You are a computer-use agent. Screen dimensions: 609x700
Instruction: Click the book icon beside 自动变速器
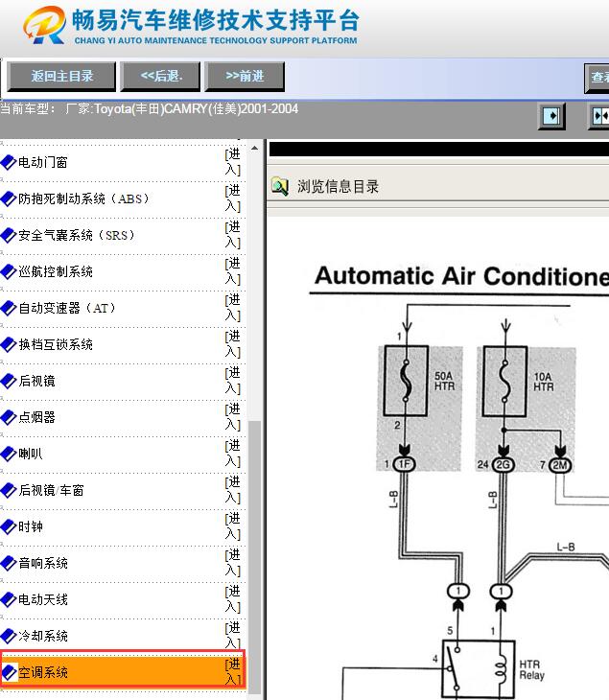pyautogui.click(x=9, y=308)
